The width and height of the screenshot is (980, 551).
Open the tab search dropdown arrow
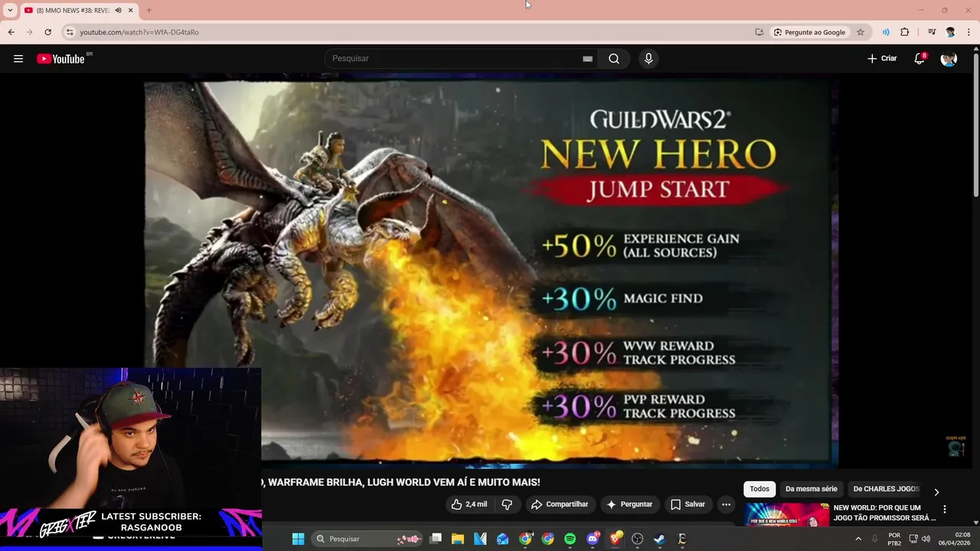coord(10,10)
